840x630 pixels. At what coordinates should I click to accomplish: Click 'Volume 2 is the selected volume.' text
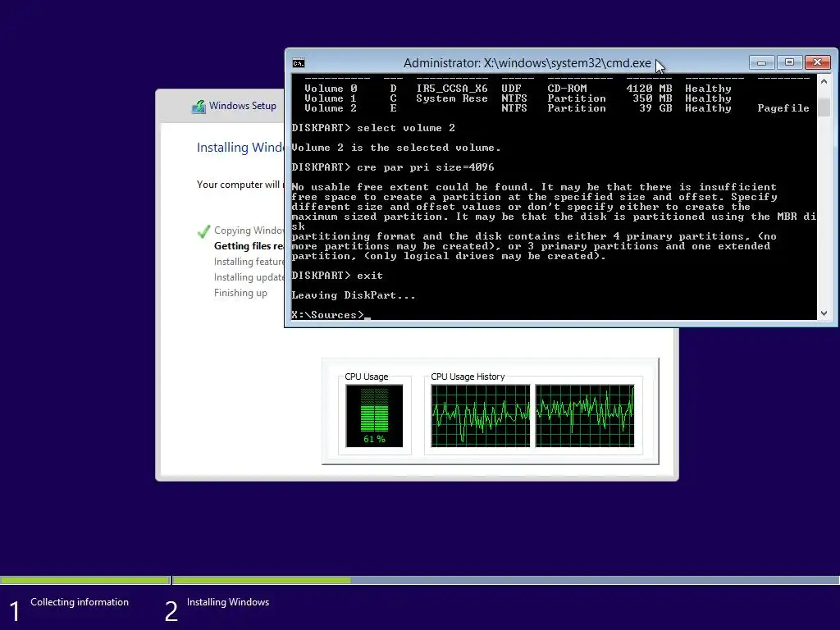pos(396,148)
